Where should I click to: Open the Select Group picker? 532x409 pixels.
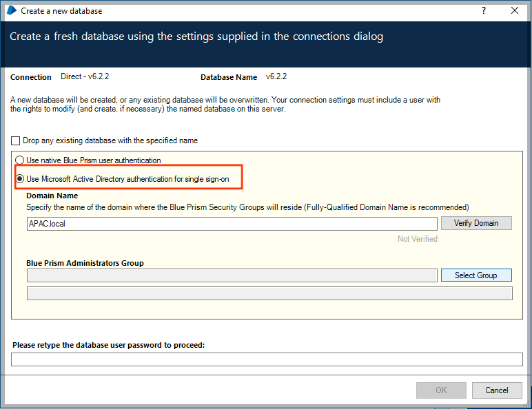[x=475, y=275]
